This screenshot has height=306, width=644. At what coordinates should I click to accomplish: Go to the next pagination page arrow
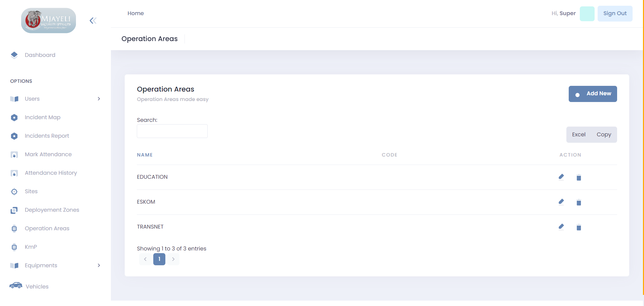tap(173, 259)
